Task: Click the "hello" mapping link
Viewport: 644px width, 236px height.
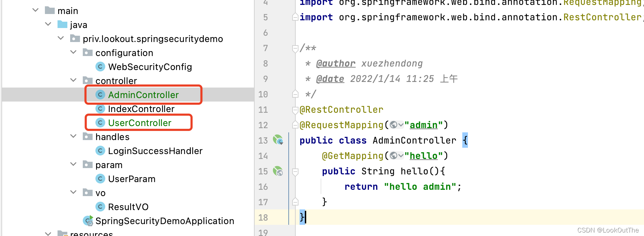Action: pos(424,156)
